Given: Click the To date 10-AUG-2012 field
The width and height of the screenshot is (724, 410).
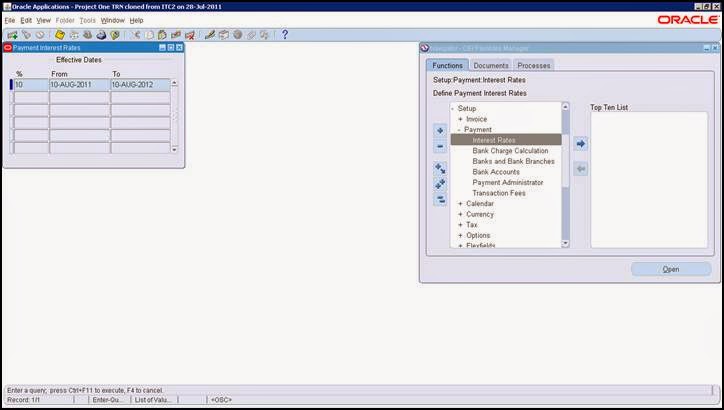Looking at the screenshot, I should click(140, 85).
